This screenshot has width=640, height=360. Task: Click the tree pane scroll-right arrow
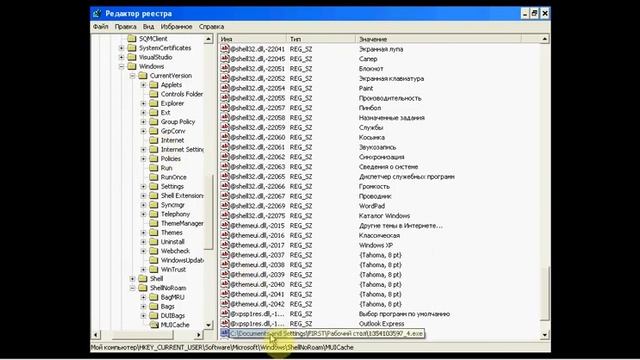coord(199,335)
